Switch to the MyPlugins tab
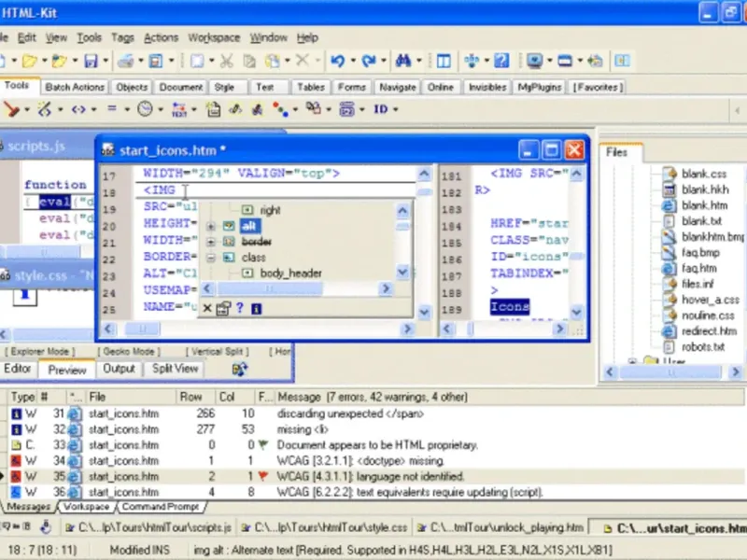Viewport: 747px width, 560px height. (540, 87)
